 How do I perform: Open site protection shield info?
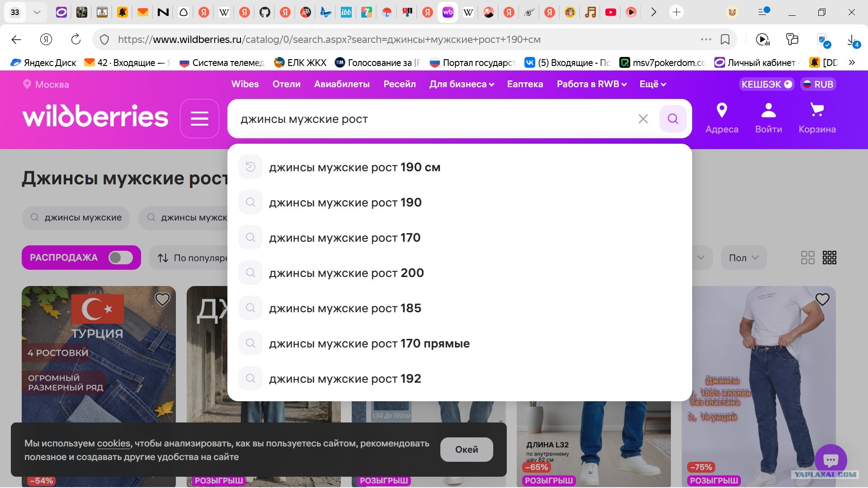click(x=104, y=40)
